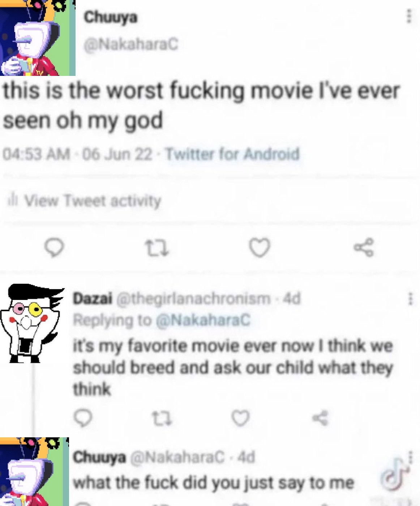420x506 pixels.
Task: Click the Twitter for Android link
Action: (x=232, y=154)
